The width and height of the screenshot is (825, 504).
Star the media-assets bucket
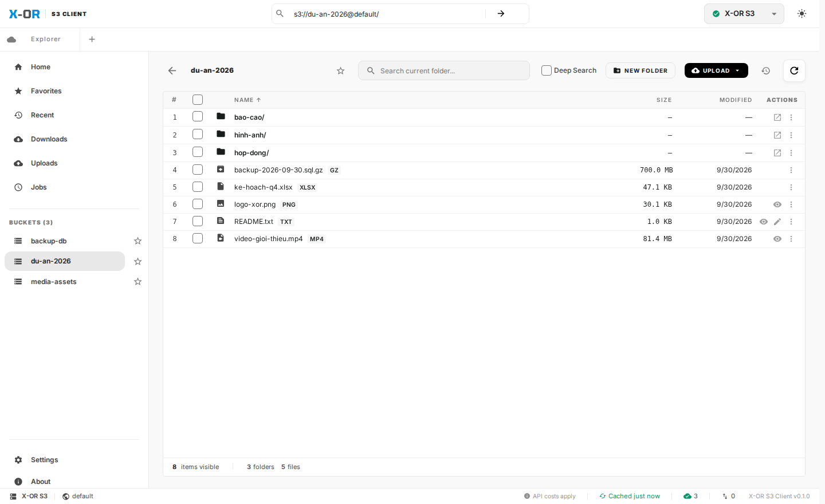click(137, 282)
